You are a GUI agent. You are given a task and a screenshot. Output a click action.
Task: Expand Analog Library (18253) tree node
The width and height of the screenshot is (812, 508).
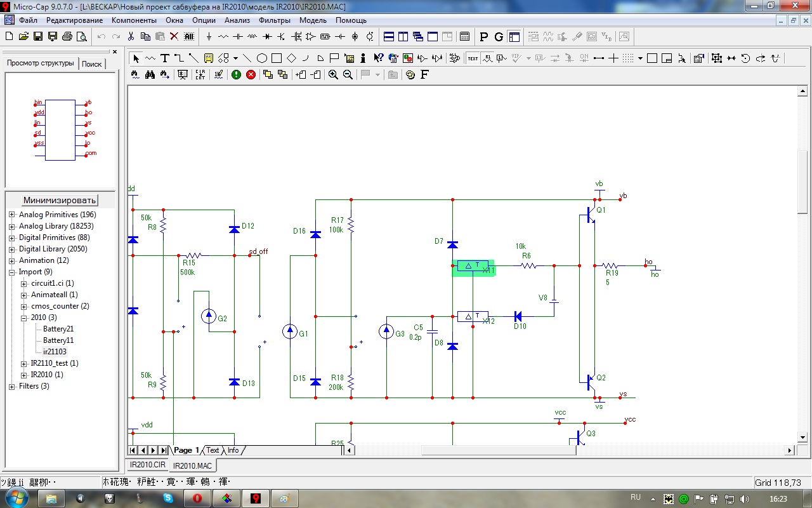[12, 226]
